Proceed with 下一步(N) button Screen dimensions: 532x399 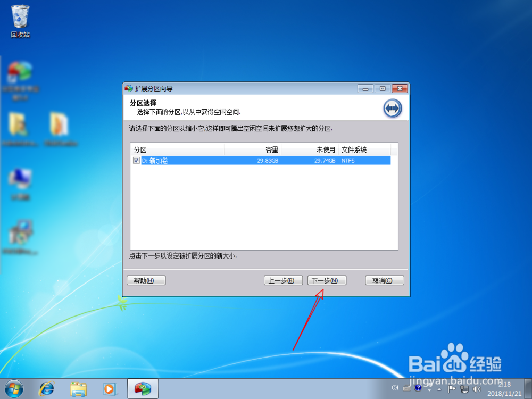(327, 280)
